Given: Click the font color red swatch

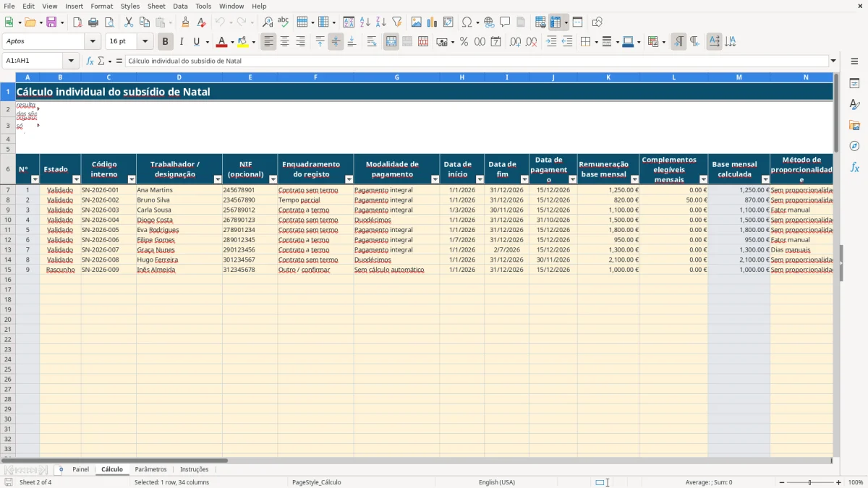Looking at the screenshot, I should [x=221, y=42].
